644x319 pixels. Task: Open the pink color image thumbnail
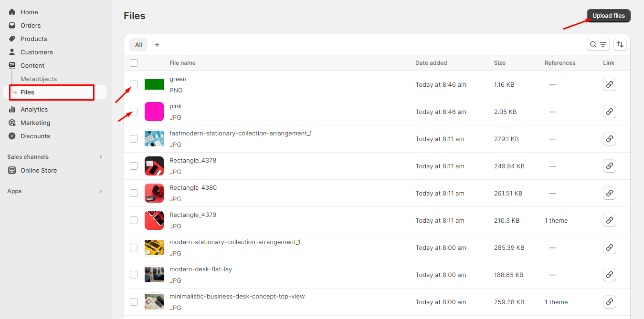click(x=154, y=112)
